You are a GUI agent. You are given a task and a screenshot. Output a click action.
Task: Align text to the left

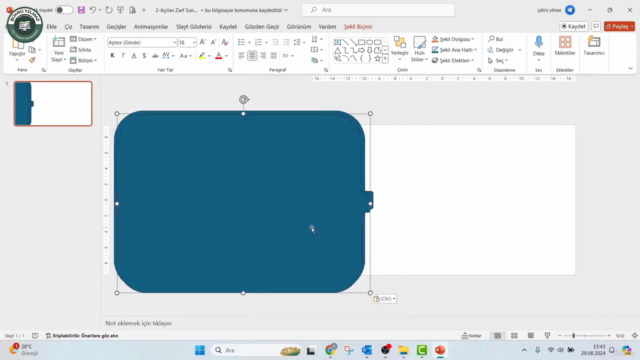[242, 56]
